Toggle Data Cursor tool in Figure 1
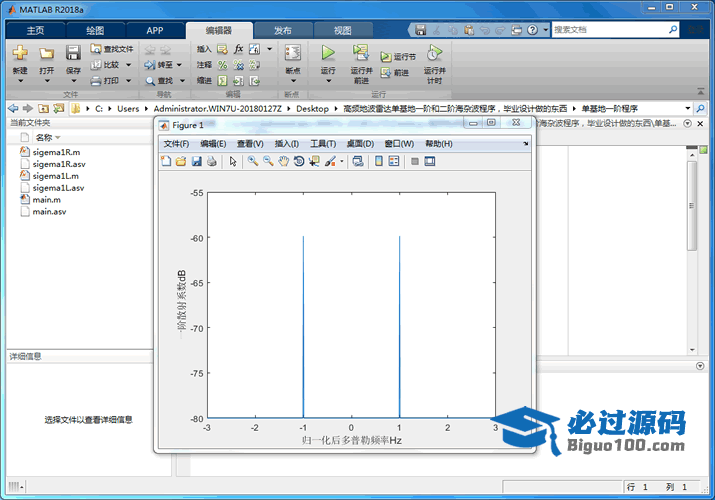The image size is (715, 500). pos(314,161)
